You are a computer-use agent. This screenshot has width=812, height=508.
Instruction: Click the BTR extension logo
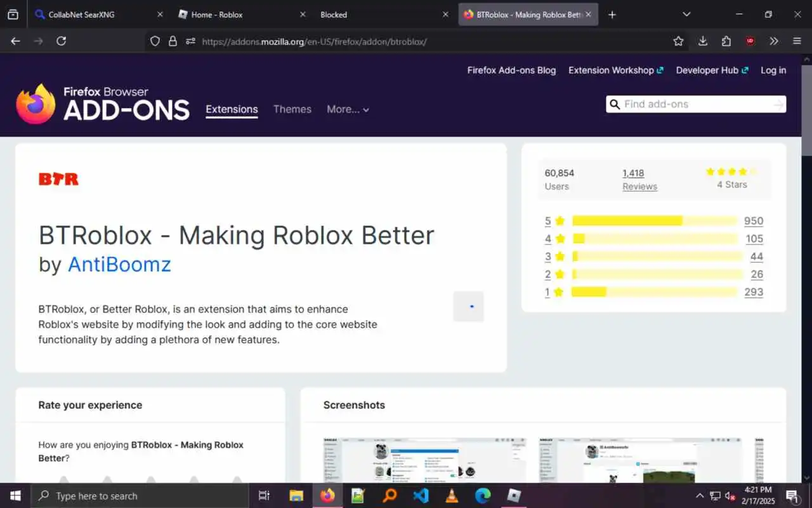[x=58, y=179]
